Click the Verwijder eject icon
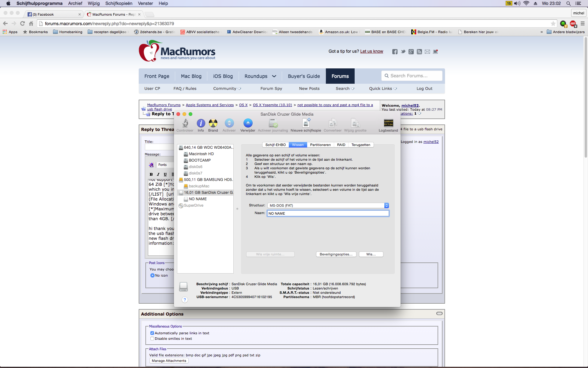Viewport: 588px width, 368px height. tap(248, 123)
